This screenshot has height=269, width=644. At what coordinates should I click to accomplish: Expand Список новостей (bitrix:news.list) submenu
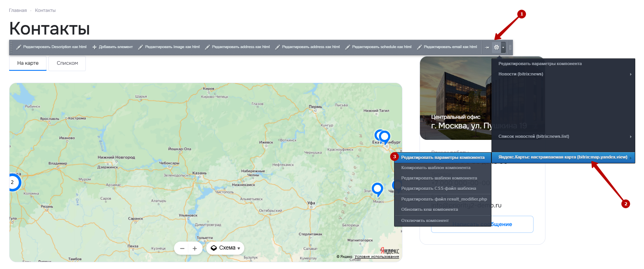click(x=563, y=136)
